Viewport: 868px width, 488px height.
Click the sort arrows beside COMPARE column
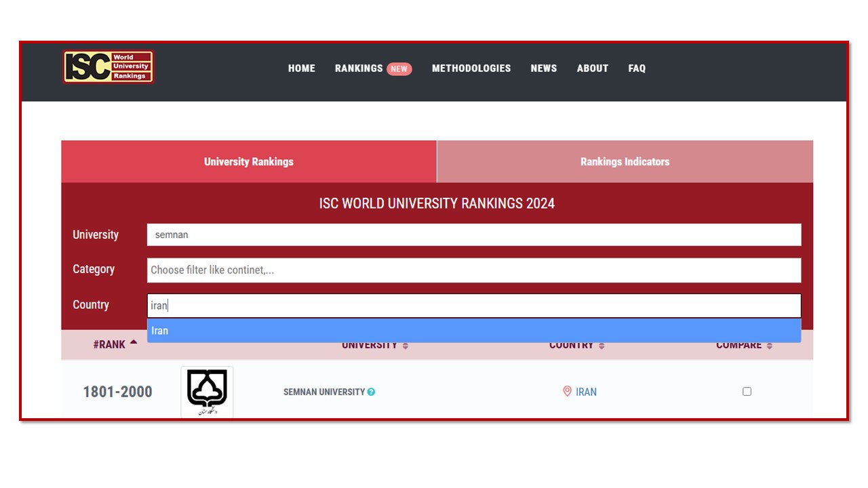click(769, 346)
